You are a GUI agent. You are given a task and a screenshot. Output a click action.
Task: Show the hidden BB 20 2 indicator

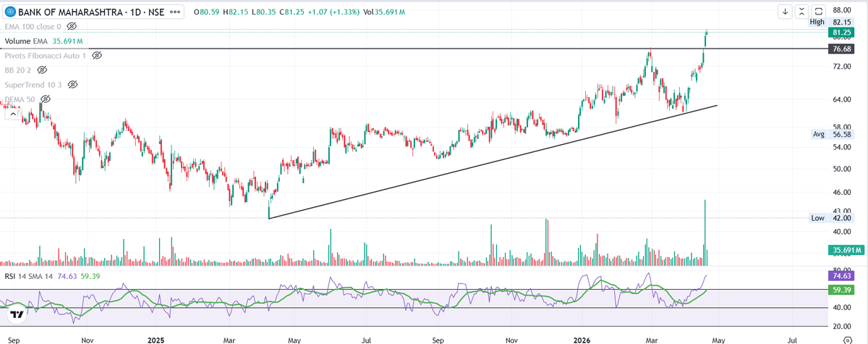pos(43,70)
